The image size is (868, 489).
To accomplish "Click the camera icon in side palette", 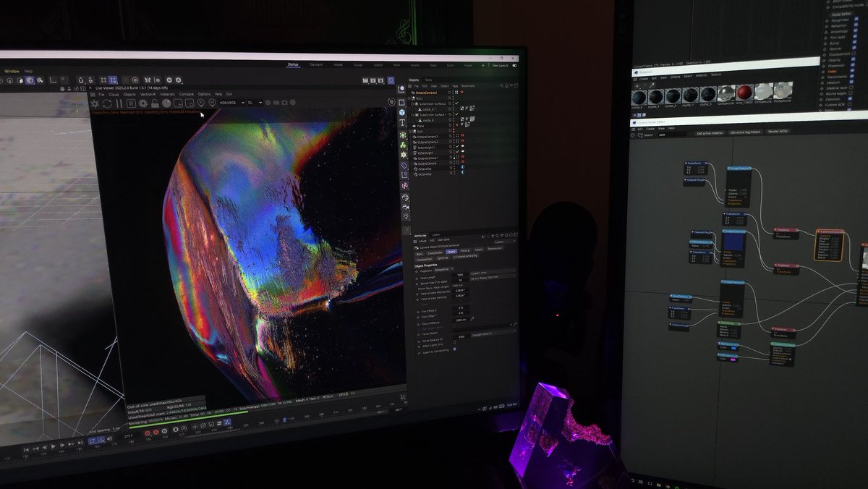I will (405, 207).
